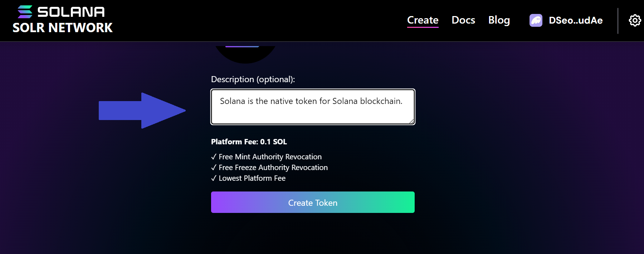Image resolution: width=644 pixels, height=254 pixels.
Task: Click the Solana logo in the header
Action: 25,12
